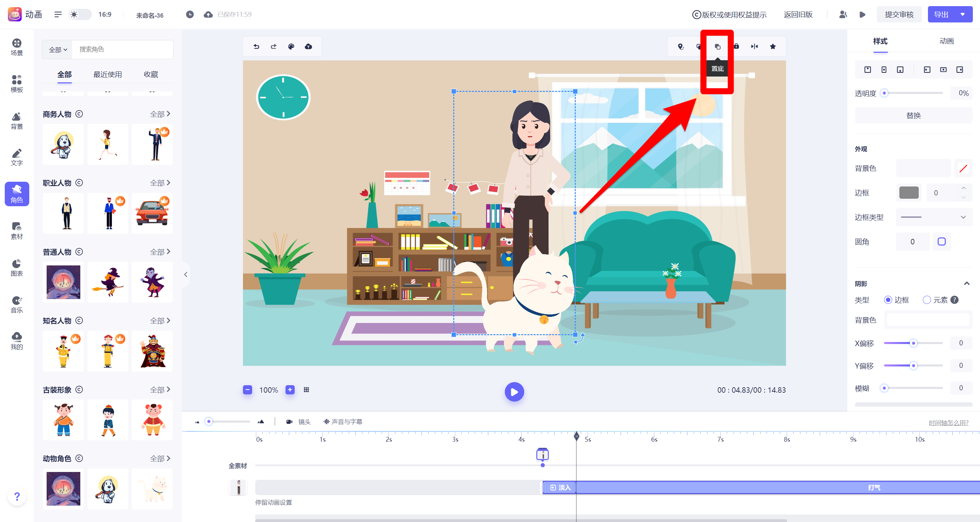Viewport: 980px width, 522px height.
Task: Open the 时间轴怎么用? help link
Action: click(948, 422)
